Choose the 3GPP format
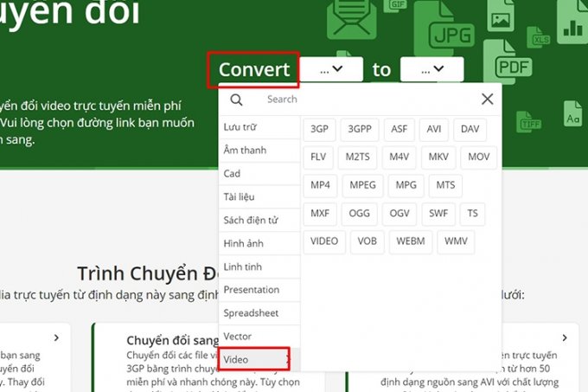This screenshot has width=588, height=392. [360, 130]
